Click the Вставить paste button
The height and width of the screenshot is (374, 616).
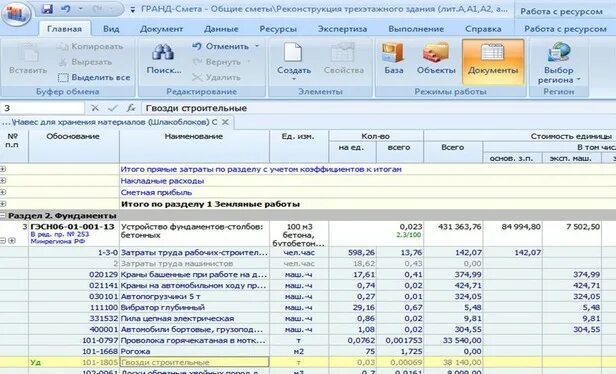click(x=28, y=60)
